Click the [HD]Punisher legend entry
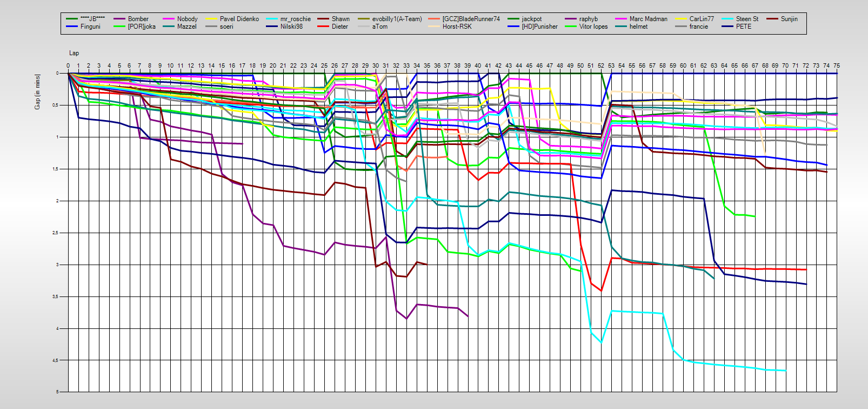 pos(539,27)
